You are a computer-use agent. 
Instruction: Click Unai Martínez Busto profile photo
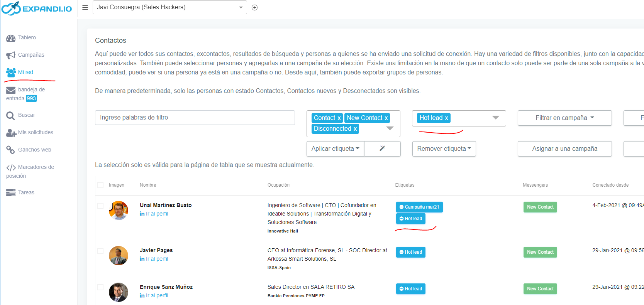pyautogui.click(x=119, y=211)
